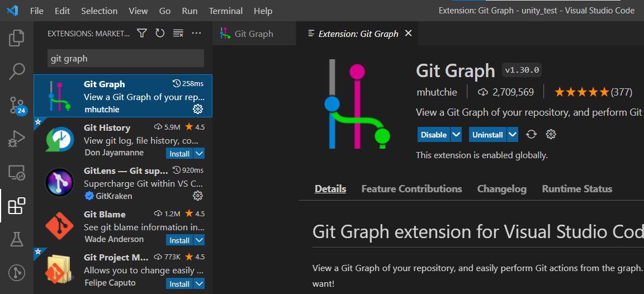Switch to Runtime Status tab
The image size is (644, 294).
point(577,189)
